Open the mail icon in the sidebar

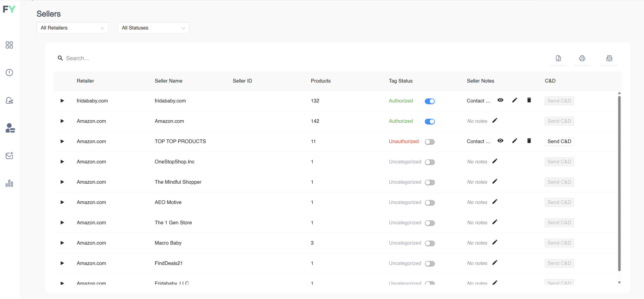click(9, 156)
